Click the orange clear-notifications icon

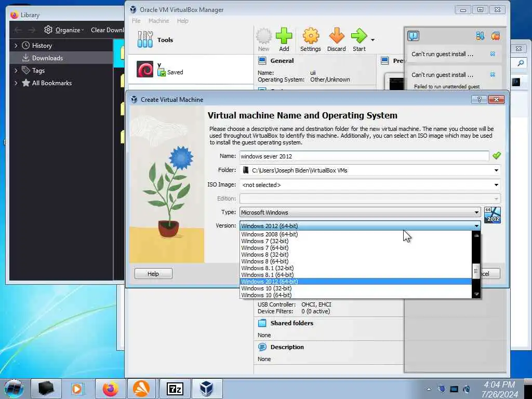coord(495,36)
